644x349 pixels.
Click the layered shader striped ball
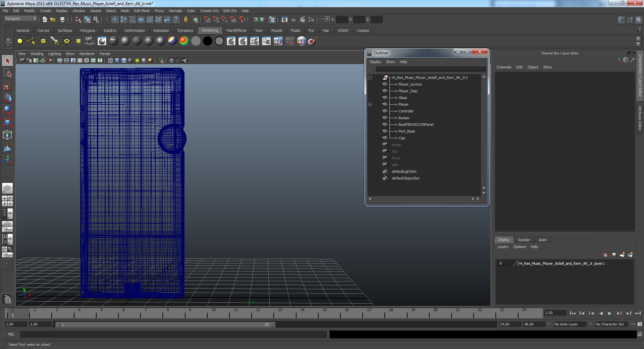(172, 41)
